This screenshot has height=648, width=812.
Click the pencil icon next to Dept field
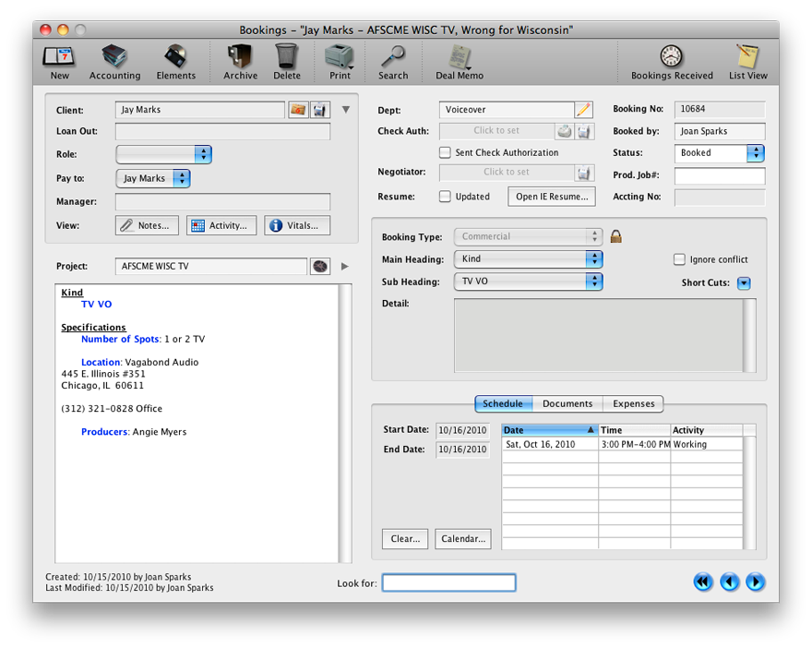[583, 110]
